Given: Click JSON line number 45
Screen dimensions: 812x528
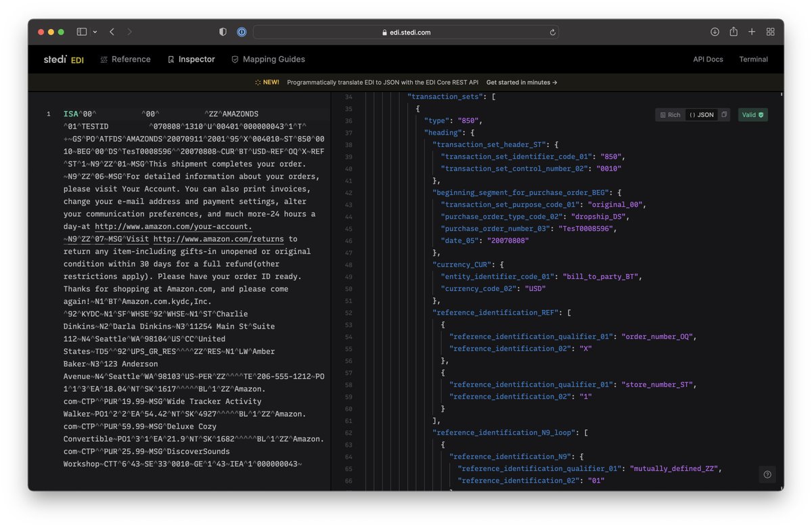Looking at the screenshot, I should [x=349, y=229].
